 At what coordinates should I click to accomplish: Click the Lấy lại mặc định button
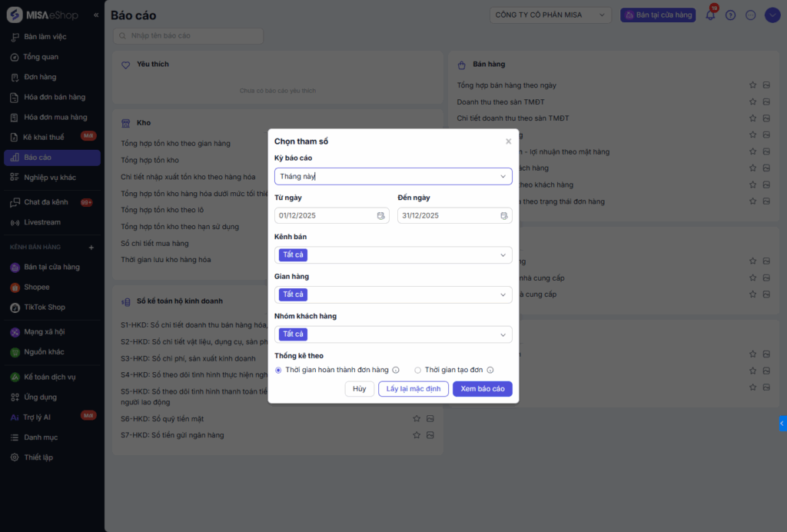point(413,389)
